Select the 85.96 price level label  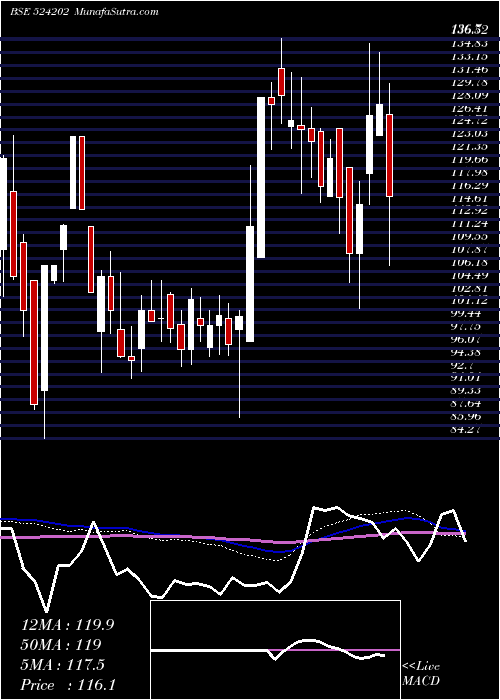[466, 417]
